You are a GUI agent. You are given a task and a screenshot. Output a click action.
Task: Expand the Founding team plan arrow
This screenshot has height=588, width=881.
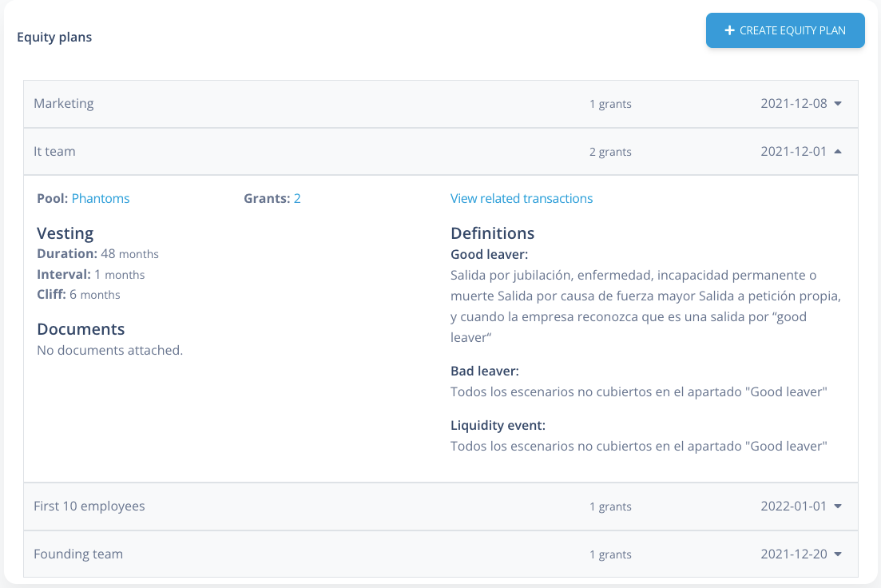pos(838,554)
